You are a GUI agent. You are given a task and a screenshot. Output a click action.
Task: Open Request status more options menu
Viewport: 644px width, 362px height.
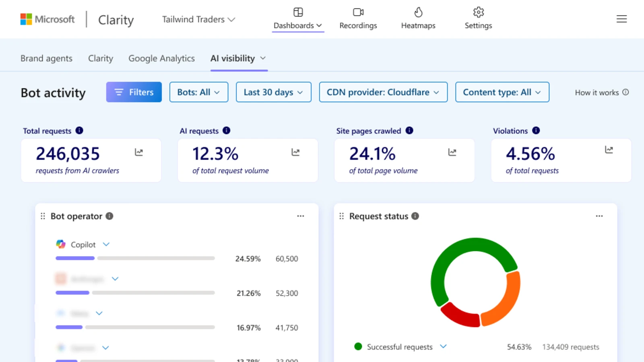pyautogui.click(x=599, y=216)
